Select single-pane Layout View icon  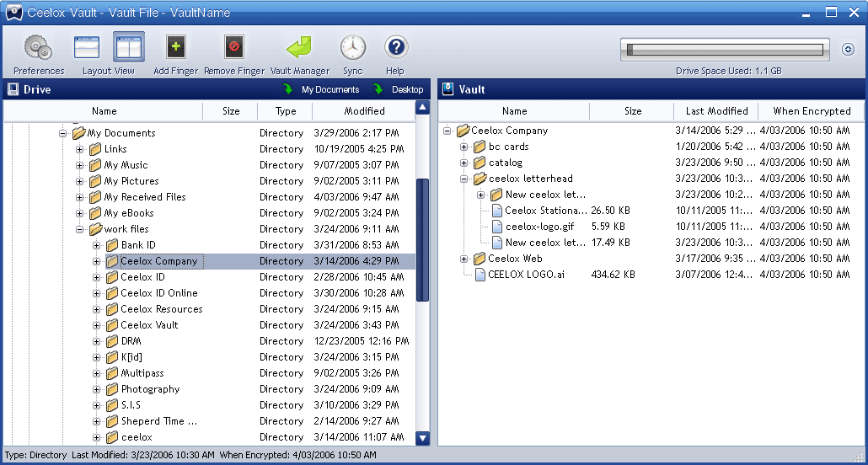[87, 48]
